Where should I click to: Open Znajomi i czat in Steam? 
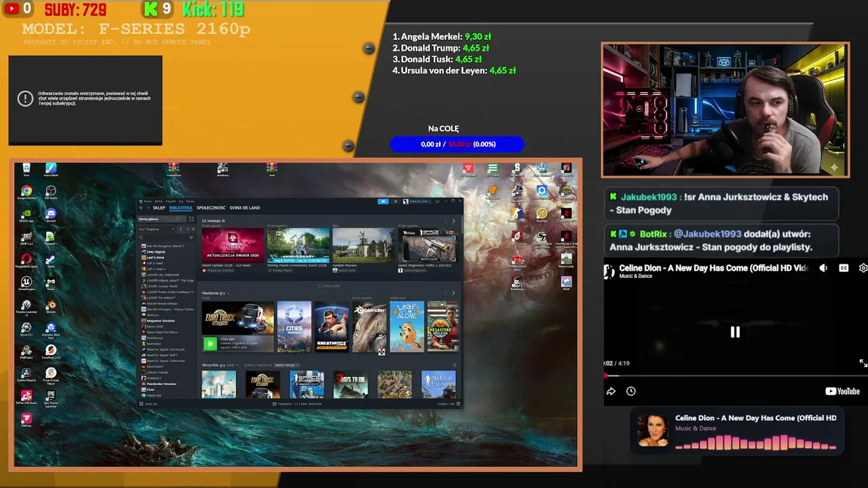pyautogui.click(x=448, y=404)
